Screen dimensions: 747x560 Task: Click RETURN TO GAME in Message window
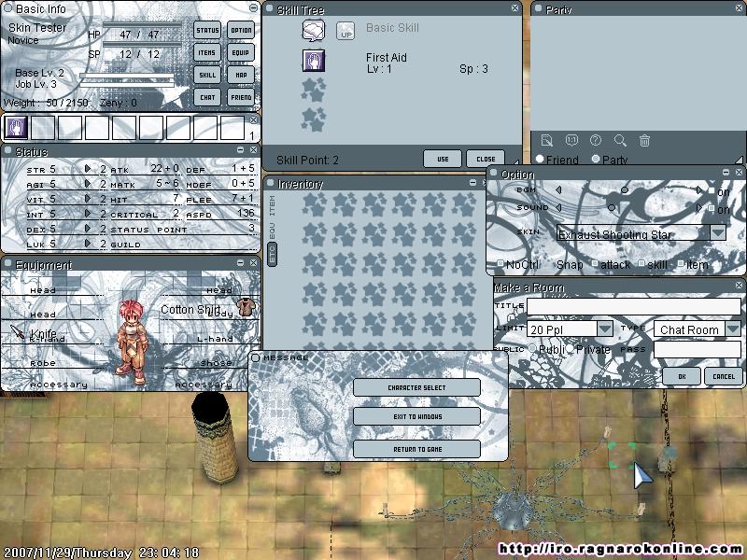416,449
